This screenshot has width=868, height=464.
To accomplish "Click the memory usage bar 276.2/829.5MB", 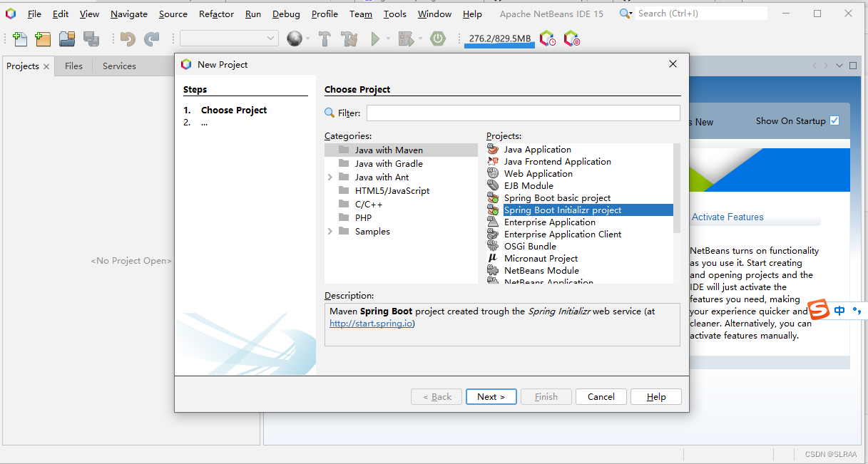I will pos(499,39).
